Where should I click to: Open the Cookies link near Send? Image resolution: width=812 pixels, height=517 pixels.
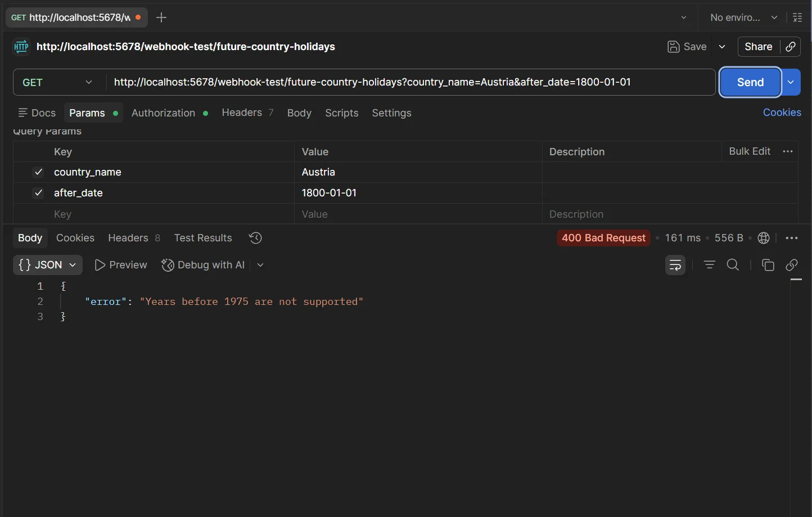coord(782,113)
